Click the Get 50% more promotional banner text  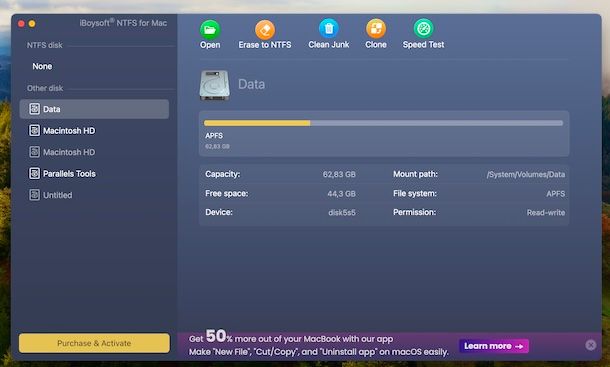[318, 344]
